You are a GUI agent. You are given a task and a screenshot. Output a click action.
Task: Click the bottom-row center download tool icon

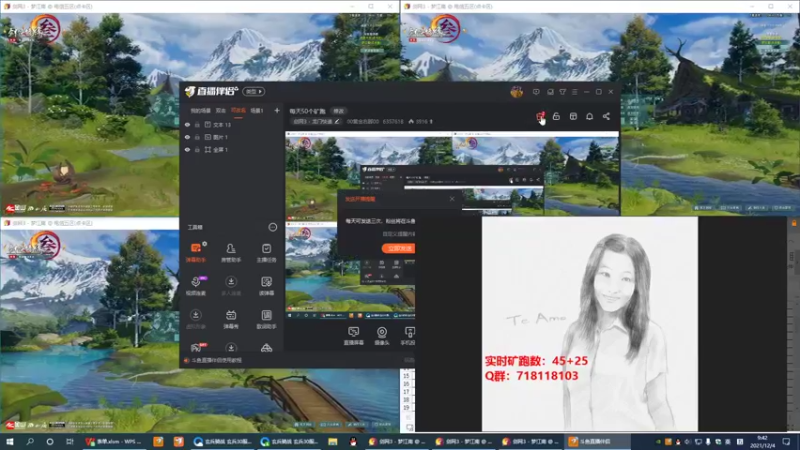pyautogui.click(x=231, y=348)
